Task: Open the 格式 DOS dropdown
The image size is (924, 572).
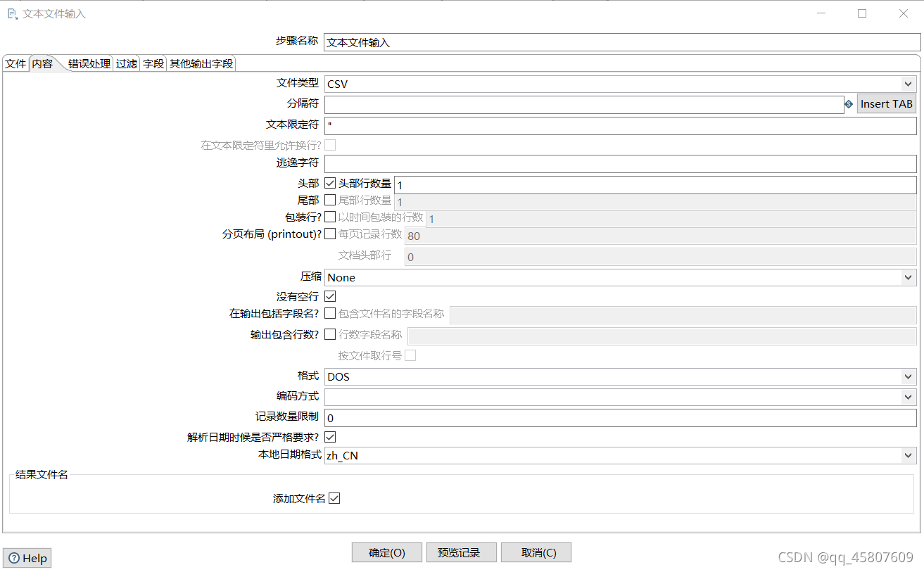Action: coord(621,376)
